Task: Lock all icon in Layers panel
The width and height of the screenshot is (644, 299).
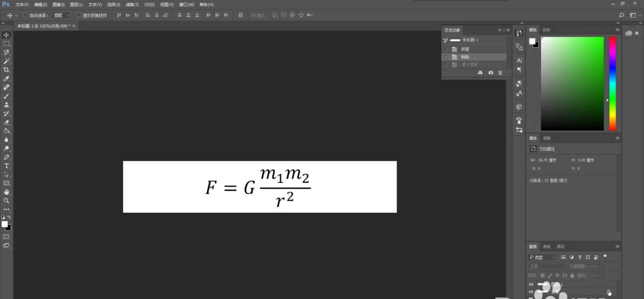Action: click(573, 275)
